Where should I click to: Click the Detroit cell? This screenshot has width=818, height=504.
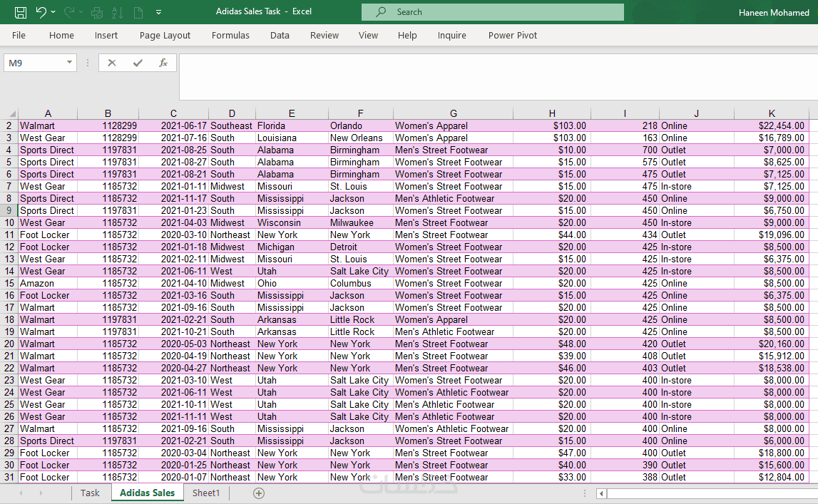tap(360, 247)
